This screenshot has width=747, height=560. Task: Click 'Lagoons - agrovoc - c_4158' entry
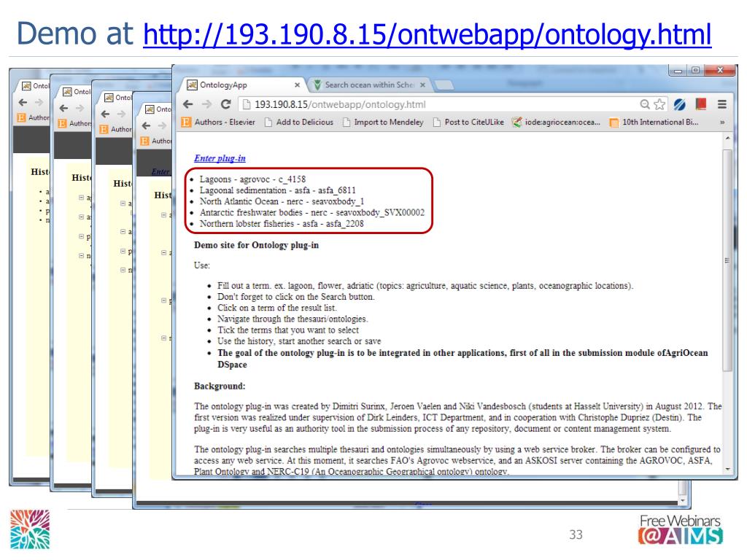tap(252, 179)
